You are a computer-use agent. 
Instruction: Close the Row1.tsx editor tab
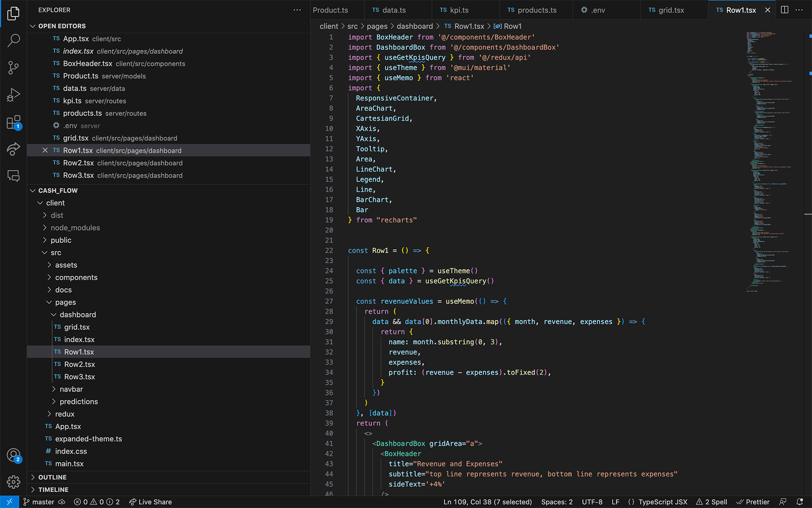(x=767, y=10)
